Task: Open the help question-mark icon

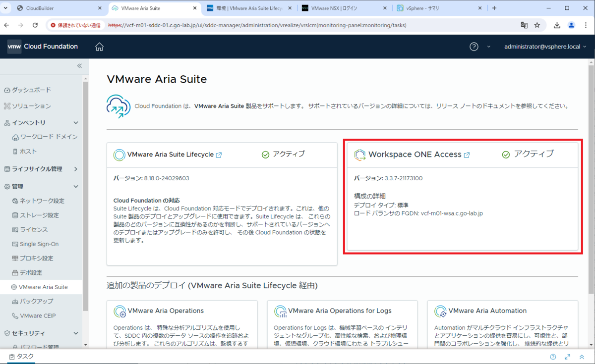Action: coord(474,47)
